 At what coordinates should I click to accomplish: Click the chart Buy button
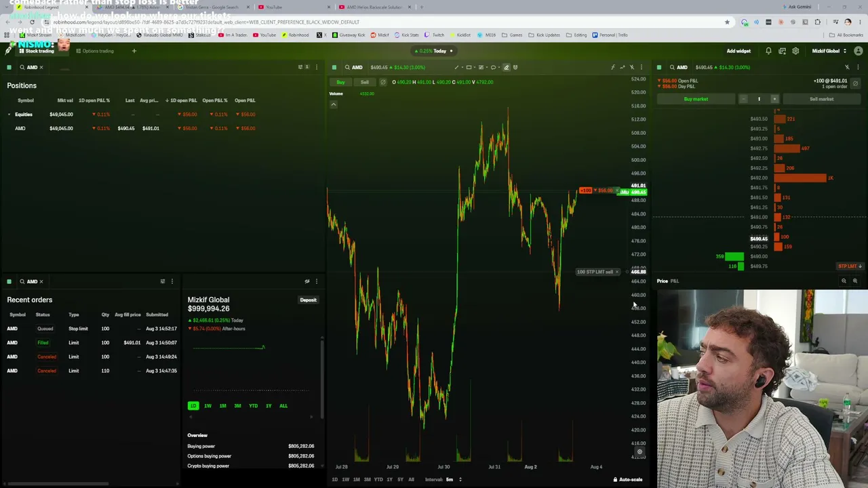tap(340, 82)
